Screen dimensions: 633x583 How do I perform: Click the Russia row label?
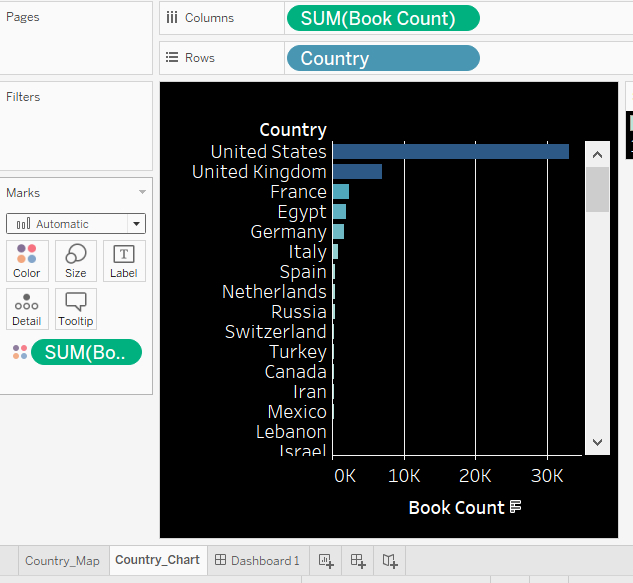[x=299, y=312]
